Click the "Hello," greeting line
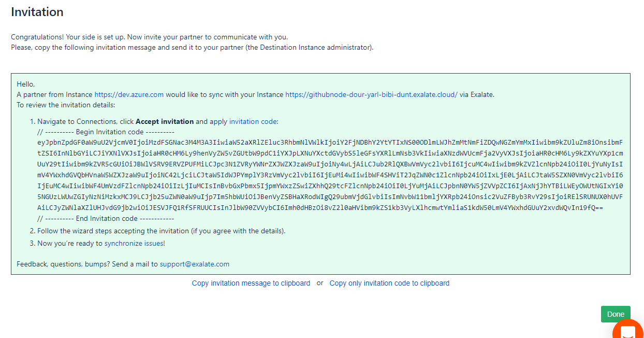 [26, 83]
